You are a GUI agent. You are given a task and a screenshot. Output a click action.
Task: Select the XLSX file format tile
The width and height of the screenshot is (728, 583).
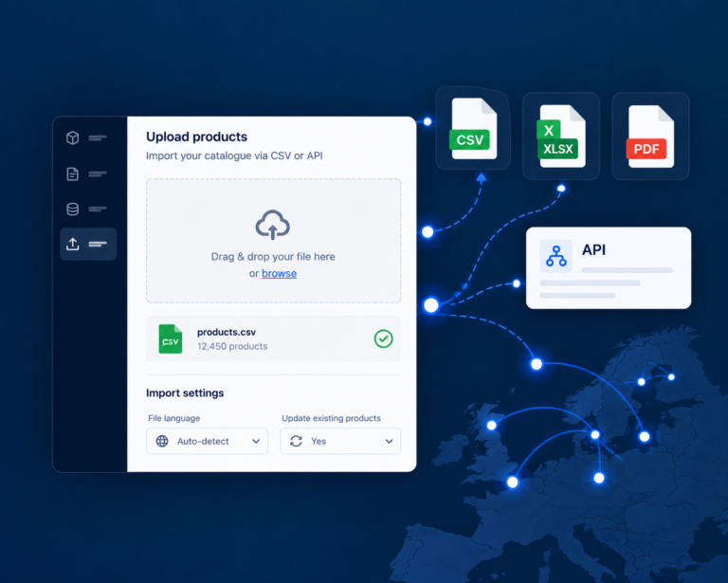click(561, 136)
